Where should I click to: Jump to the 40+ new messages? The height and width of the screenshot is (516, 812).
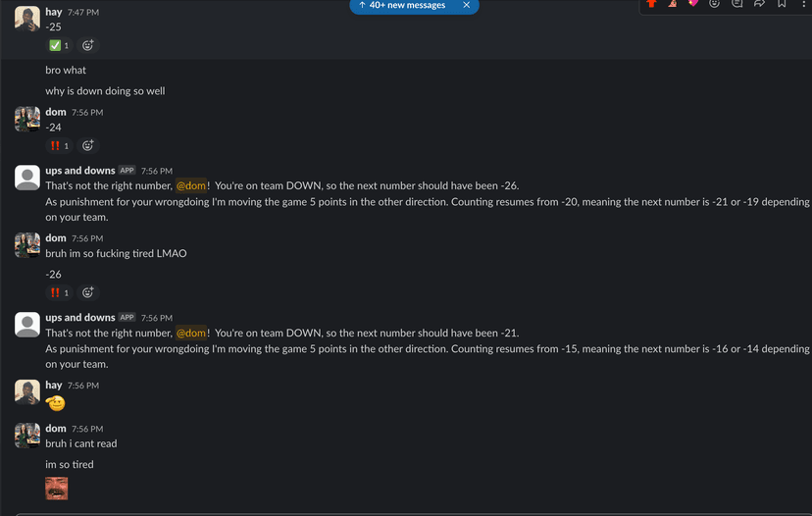coord(402,5)
